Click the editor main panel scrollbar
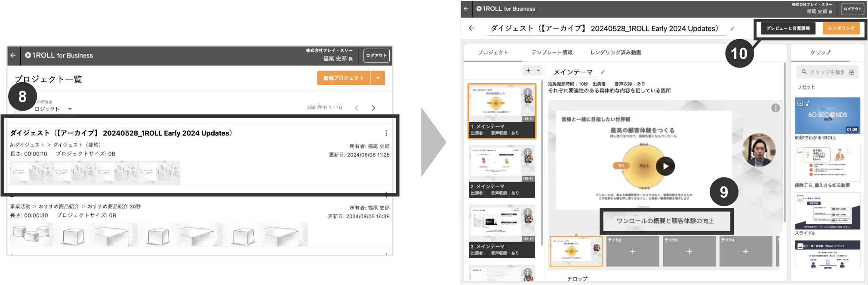The width and height of the screenshot is (868, 285). 785,142
